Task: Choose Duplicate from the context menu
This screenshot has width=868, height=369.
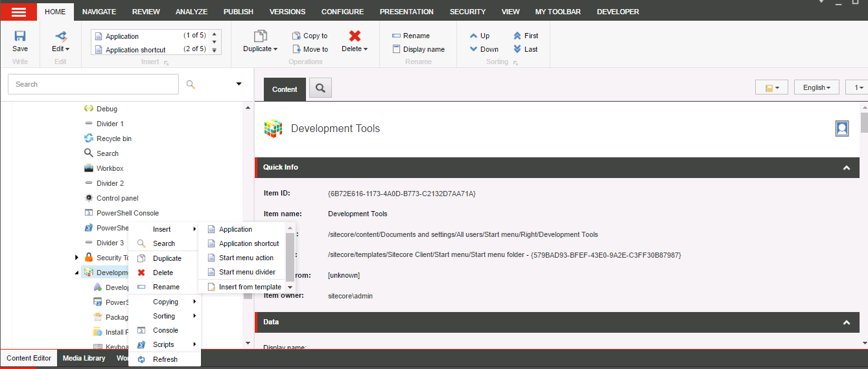Action: tap(164, 258)
